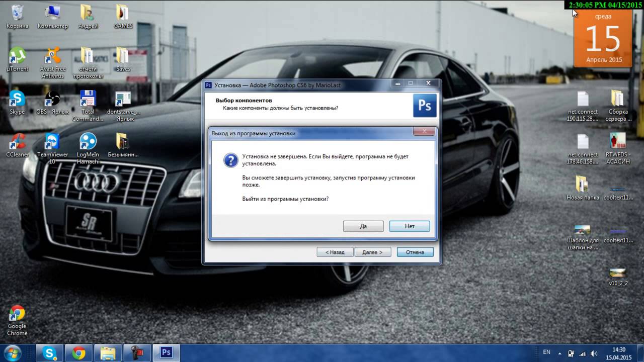Click the < Назад button in installer
This screenshot has height=362, width=644.
click(x=335, y=252)
